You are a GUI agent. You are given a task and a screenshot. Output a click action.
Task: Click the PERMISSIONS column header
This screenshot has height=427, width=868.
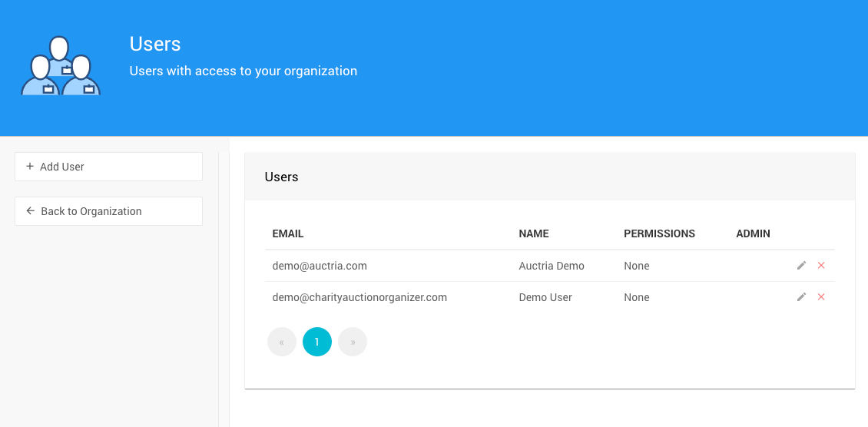tap(659, 233)
